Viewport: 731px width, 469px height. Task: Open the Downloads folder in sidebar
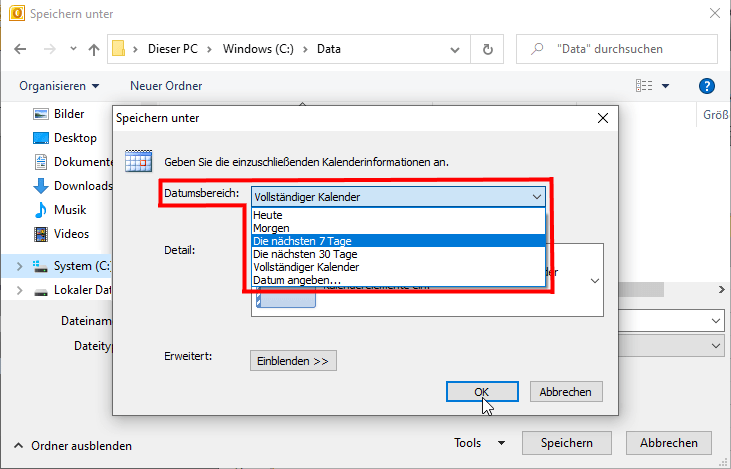[x=82, y=186]
